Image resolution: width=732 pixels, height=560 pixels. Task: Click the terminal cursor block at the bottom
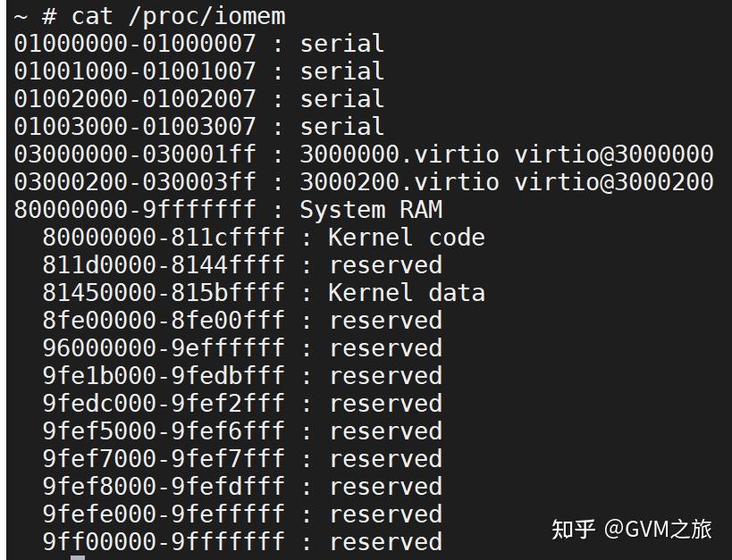click(x=78, y=557)
